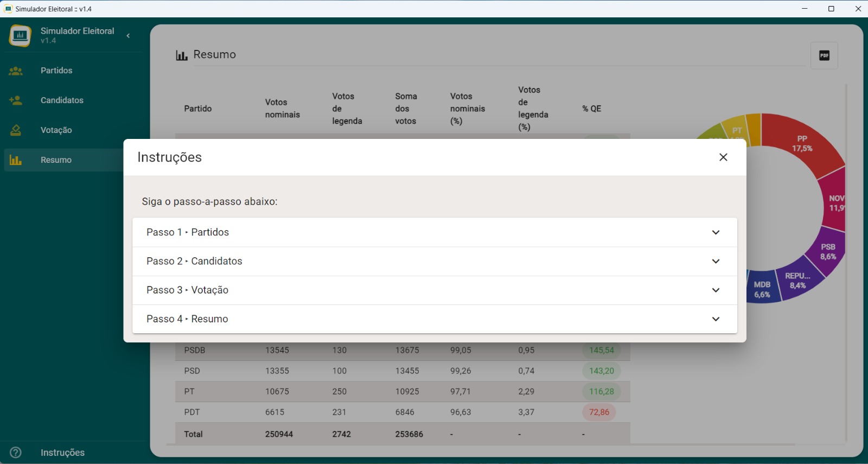Expand the Passo 2 Candidatos chevron

[716, 261]
